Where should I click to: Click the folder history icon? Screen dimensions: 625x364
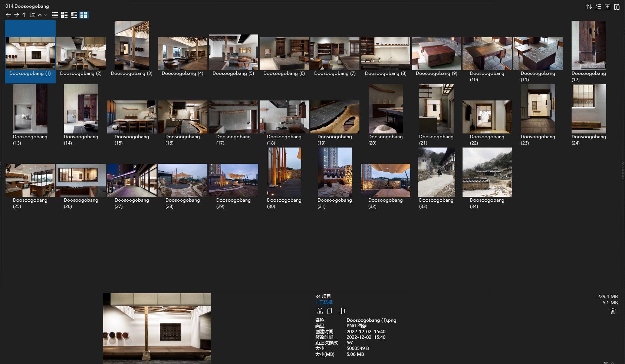[x=33, y=15]
